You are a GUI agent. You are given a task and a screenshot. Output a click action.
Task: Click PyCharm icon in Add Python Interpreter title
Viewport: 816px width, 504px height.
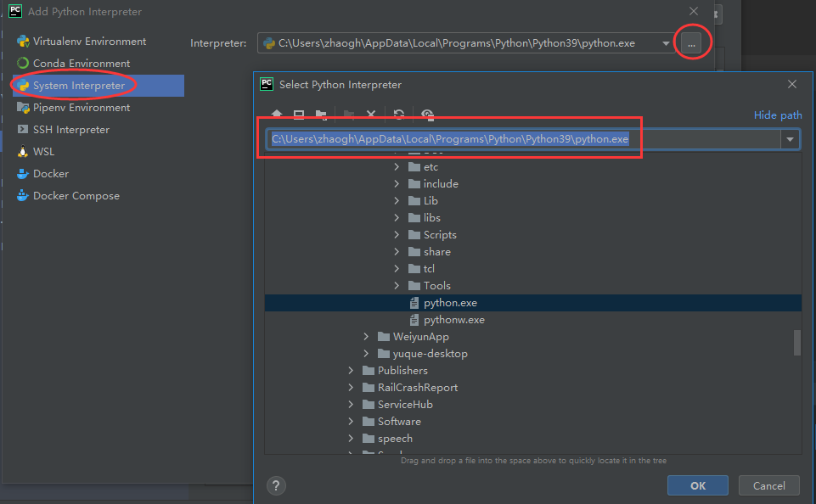pos(15,11)
